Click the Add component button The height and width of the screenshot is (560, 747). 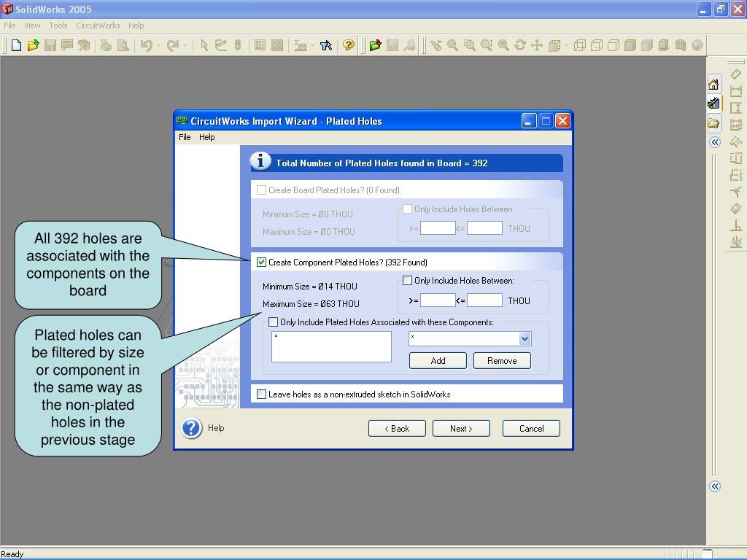[x=438, y=360]
